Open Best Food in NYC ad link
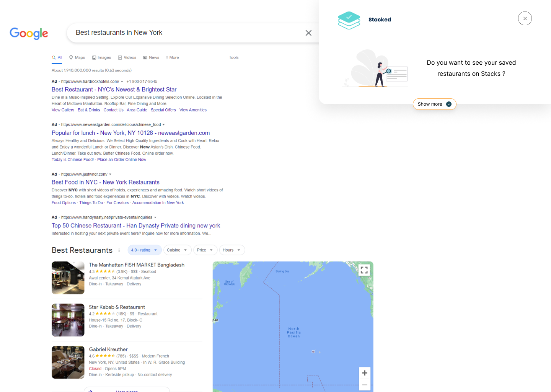Screen dimensions: 551x392 (106, 182)
